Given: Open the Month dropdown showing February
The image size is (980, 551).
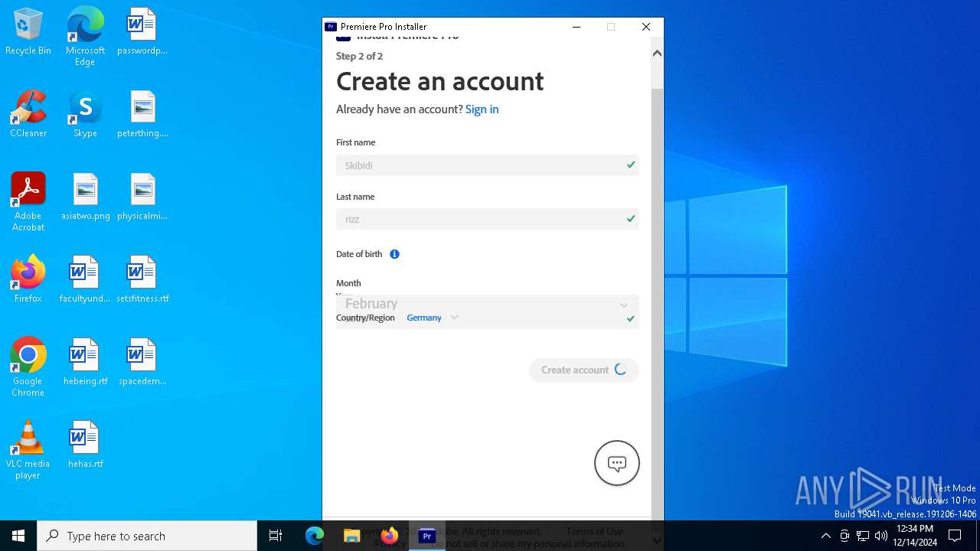Looking at the screenshot, I should 487,304.
